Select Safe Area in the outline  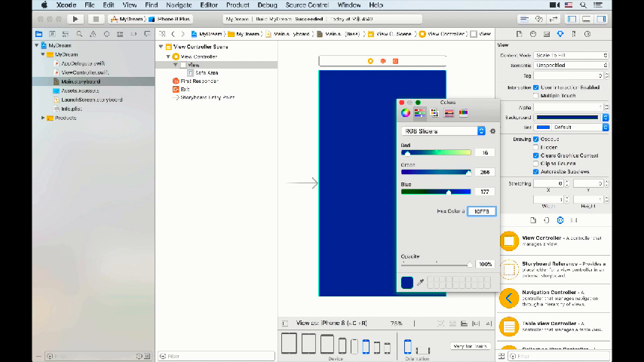[207, 72]
